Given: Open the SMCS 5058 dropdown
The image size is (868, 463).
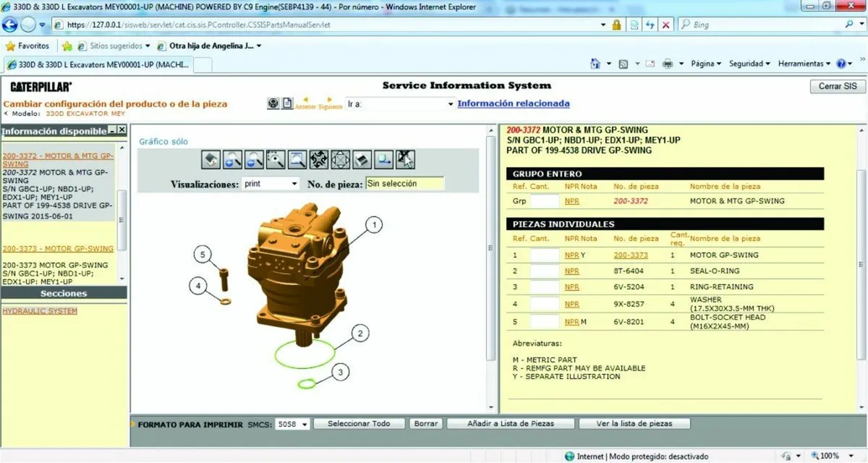Looking at the screenshot, I should (305, 424).
